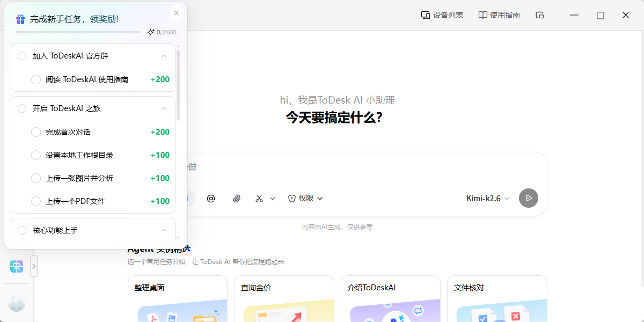Maximize the ToDesk AI window
The image size is (644, 322).
coord(601,15)
